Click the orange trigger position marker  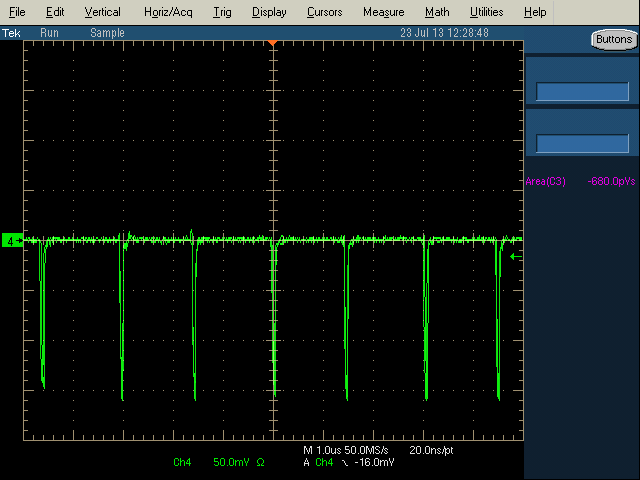[x=273, y=43]
